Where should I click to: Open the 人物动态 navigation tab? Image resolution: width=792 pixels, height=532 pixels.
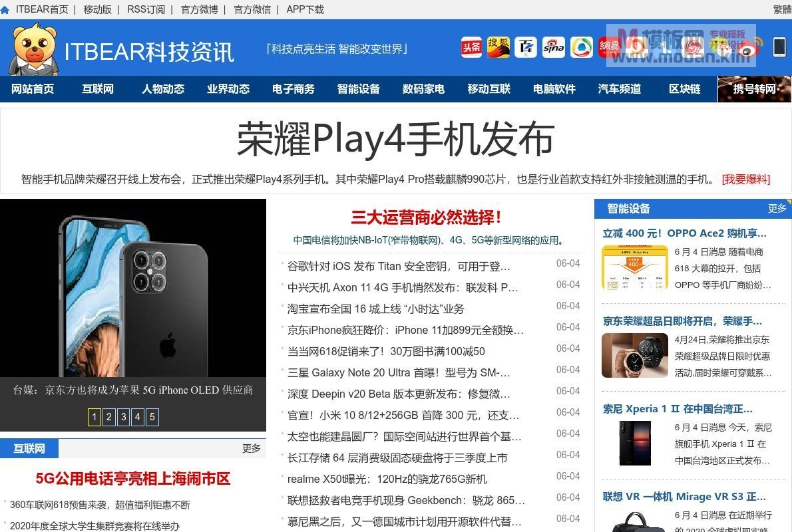point(162,89)
